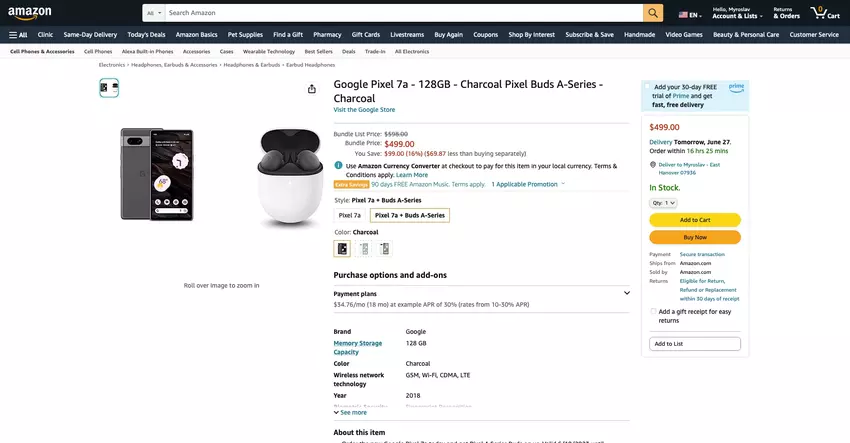This screenshot has height=443, width=850.
Task: Go to Best Sellers in the subnav
Action: [318, 51]
